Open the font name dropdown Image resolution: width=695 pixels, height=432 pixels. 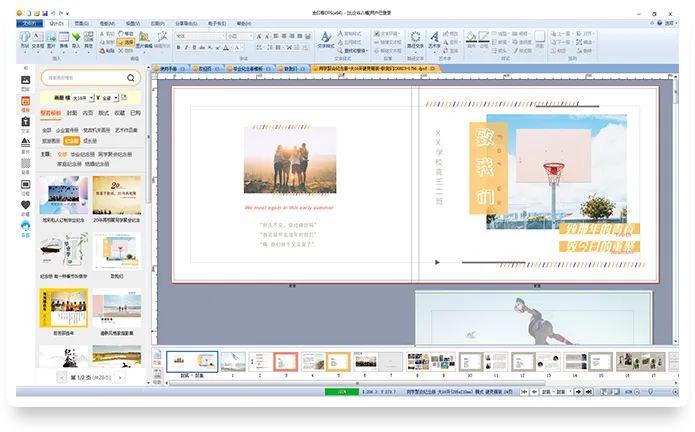point(219,35)
